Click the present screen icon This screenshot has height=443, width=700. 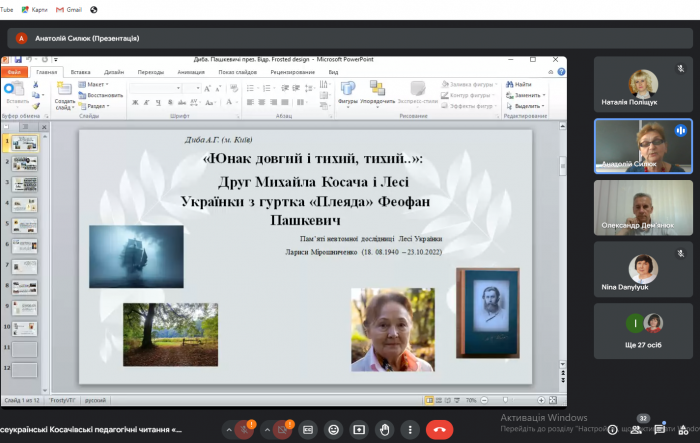pos(359,430)
